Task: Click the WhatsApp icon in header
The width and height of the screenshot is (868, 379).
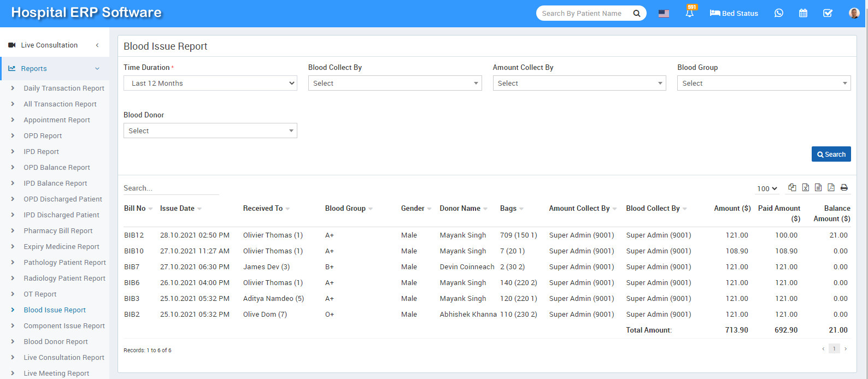Action: (779, 13)
